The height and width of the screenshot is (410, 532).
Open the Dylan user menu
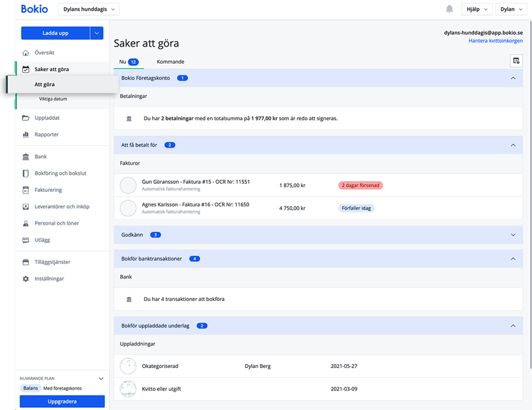(511, 9)
